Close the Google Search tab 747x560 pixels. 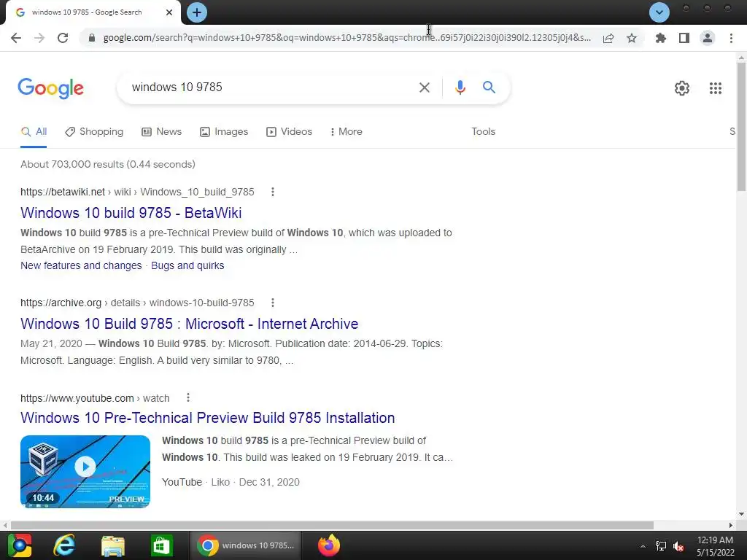[x=169, y=12]
